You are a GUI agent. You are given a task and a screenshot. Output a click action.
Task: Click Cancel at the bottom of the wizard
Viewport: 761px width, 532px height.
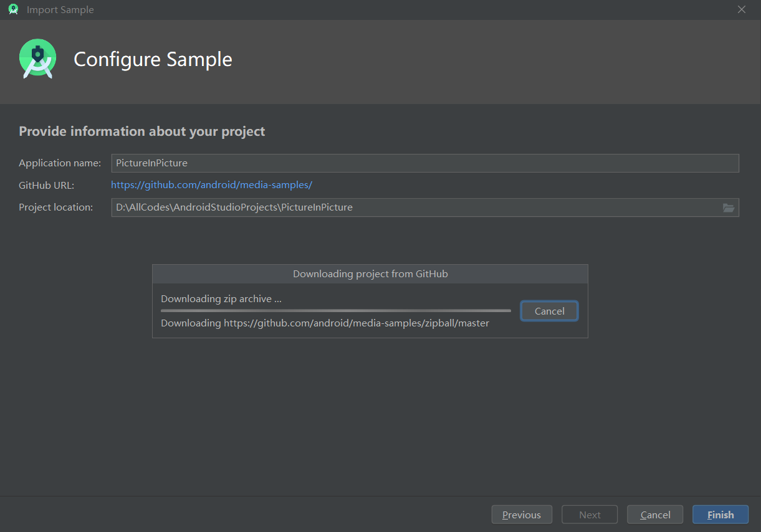[655, 515]
